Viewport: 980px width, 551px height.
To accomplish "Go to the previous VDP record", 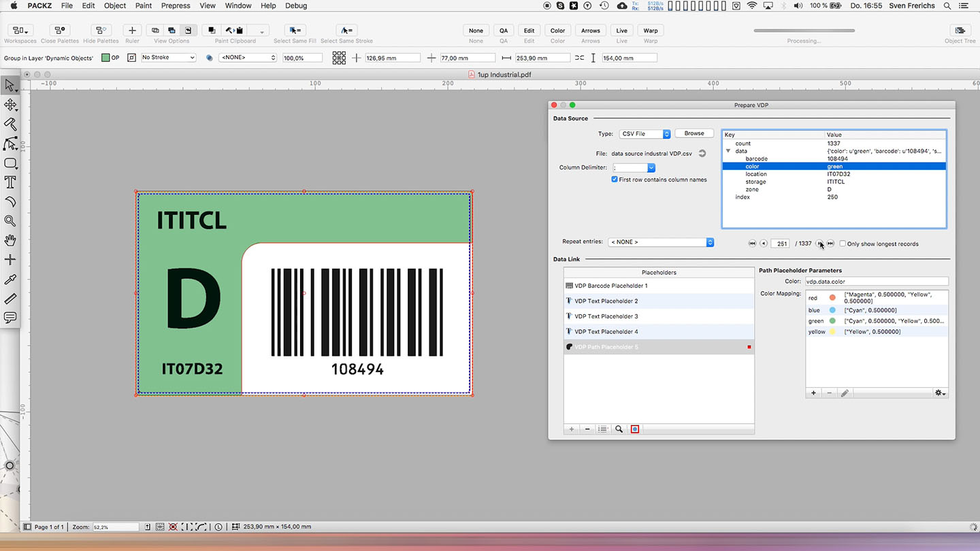I will [764, 244].
